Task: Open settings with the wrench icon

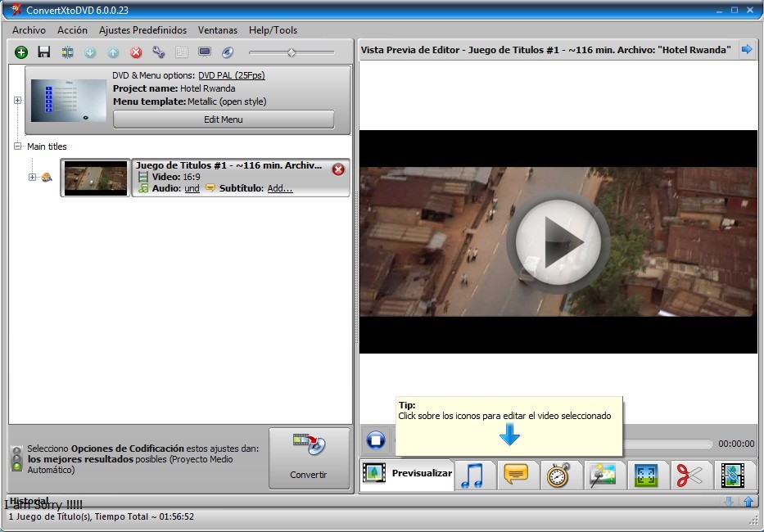Action: pos(158,52)
